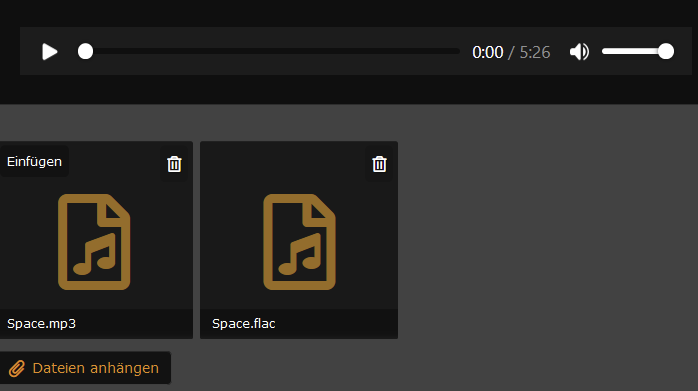This screenshot has height=391, width=698.
Task: Click the 0:00 elapsed time display
Action: [x=487, y=52]
